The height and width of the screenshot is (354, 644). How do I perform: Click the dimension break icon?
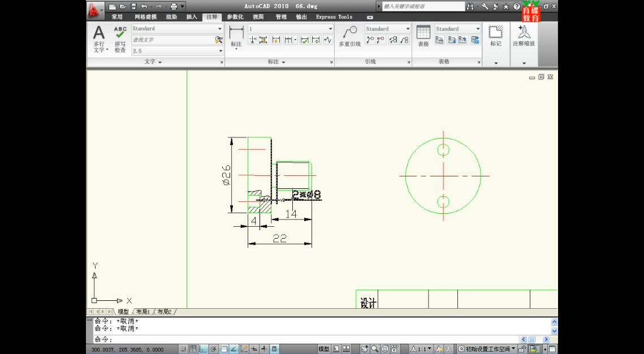[x=253, y=40]
